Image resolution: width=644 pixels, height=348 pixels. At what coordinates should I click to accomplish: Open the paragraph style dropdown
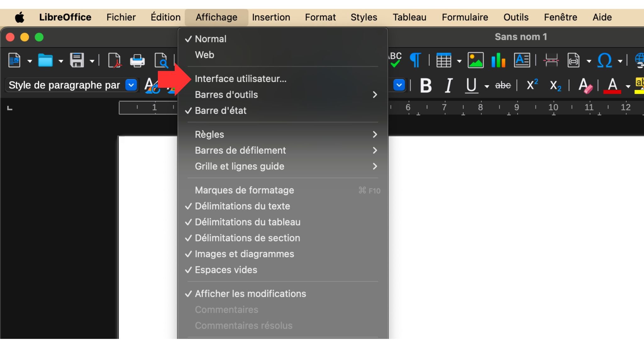(131, 85)
